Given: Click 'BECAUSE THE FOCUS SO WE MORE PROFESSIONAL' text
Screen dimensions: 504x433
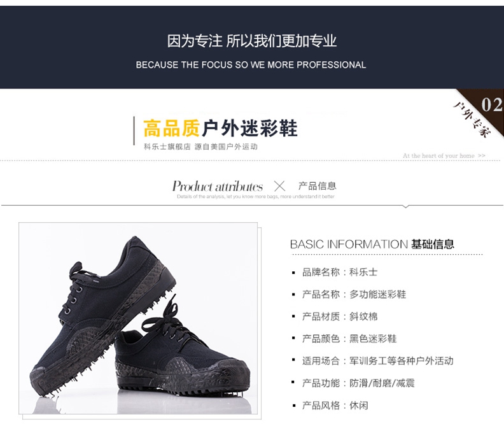Looking at the screenshot, I should 251,65.
